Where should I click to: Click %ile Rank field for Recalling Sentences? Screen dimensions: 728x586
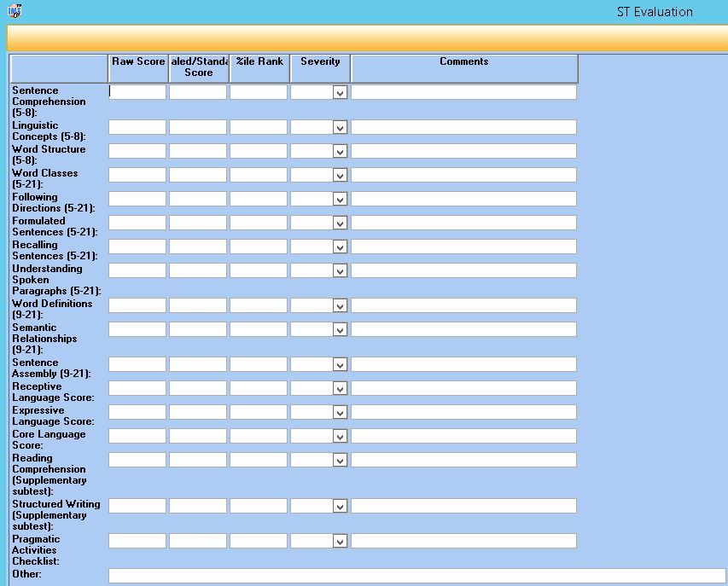pos(259,247)
